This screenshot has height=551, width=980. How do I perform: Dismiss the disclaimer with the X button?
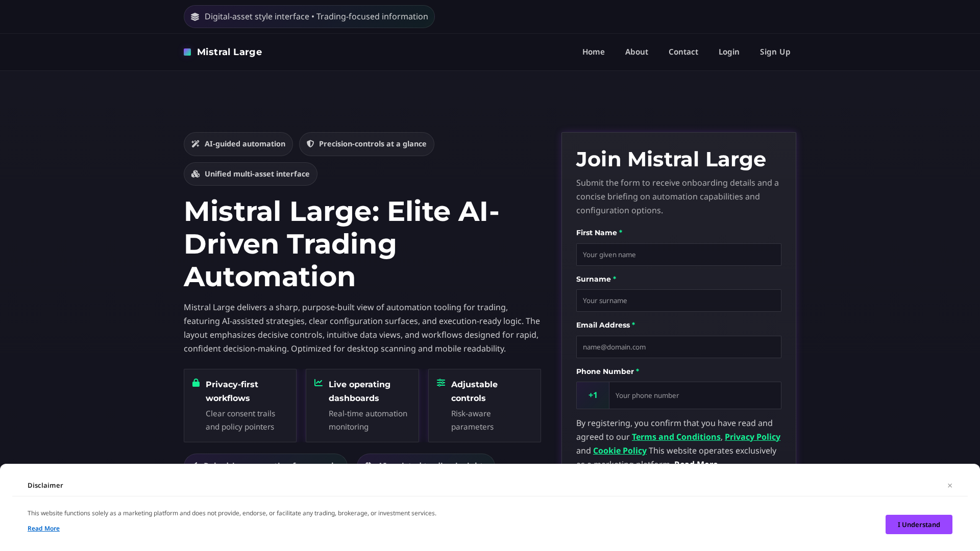pos(949,485)
